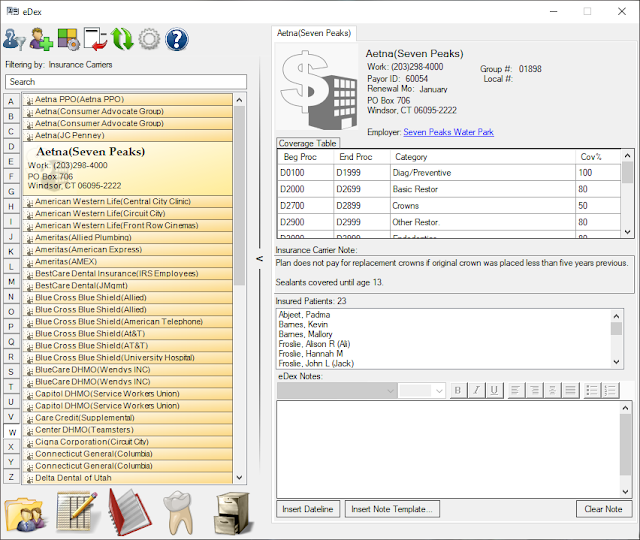Toggle underline formatting in eDex Notes
This screenshot has height=540, width=640.
494,391
